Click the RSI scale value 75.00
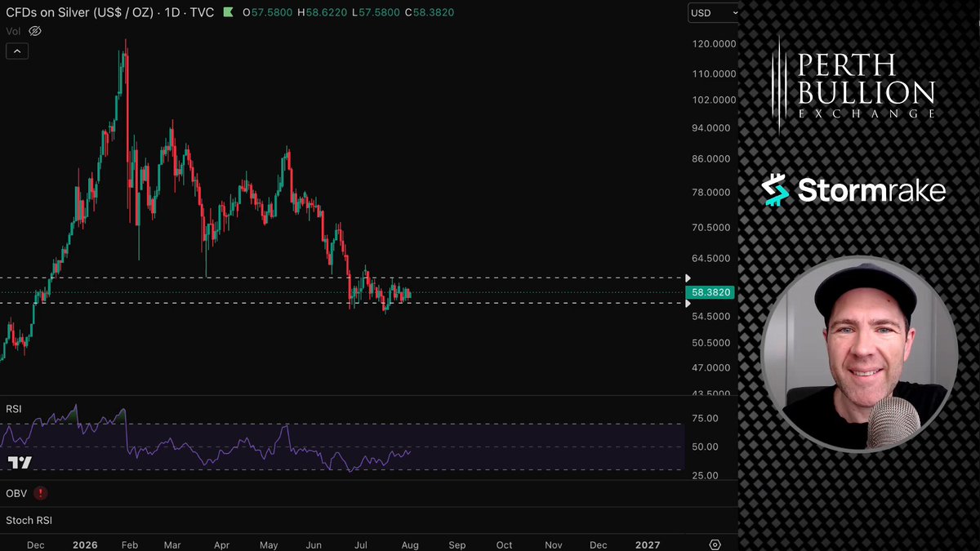Screen dimensions: 980x551 [x=706, y=419]
